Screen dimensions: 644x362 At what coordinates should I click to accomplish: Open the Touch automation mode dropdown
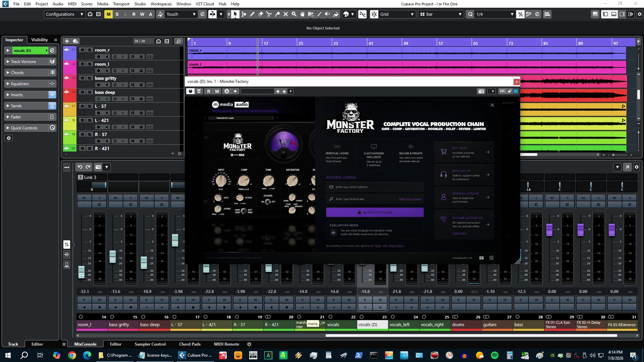[181, 14]
